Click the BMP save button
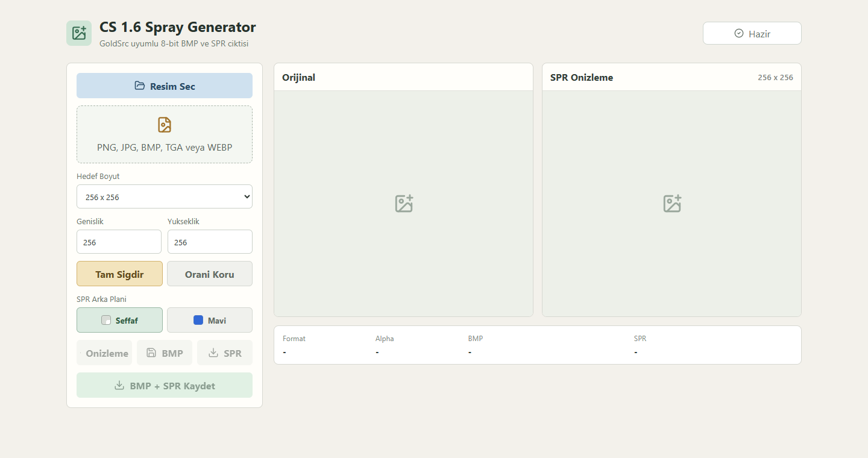This screenshot has width=868, height=458. point(165,353)
